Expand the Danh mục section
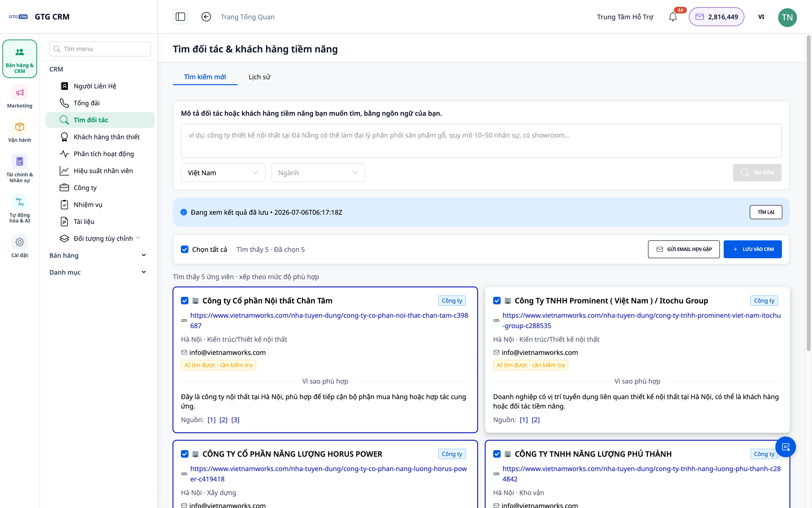 (x=98, y=272)
